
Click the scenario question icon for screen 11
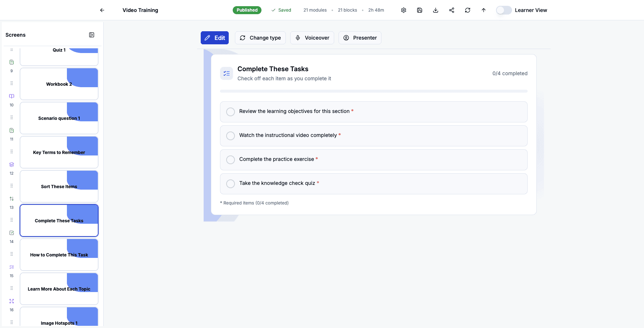[12, 130]
